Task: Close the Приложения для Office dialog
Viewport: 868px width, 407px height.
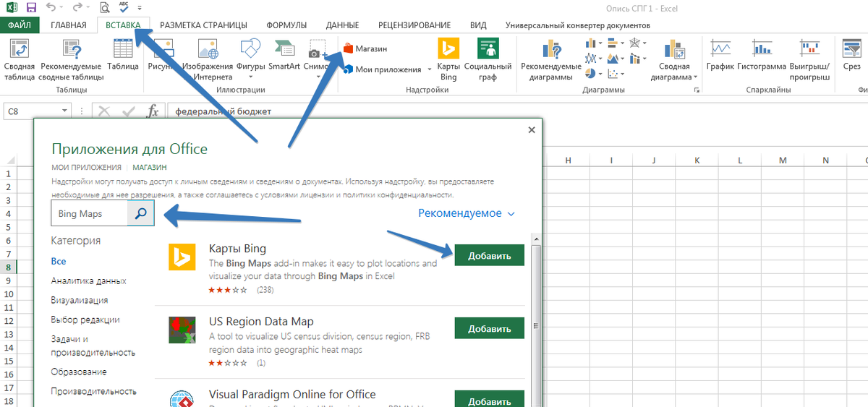Action: click(532, 130)
